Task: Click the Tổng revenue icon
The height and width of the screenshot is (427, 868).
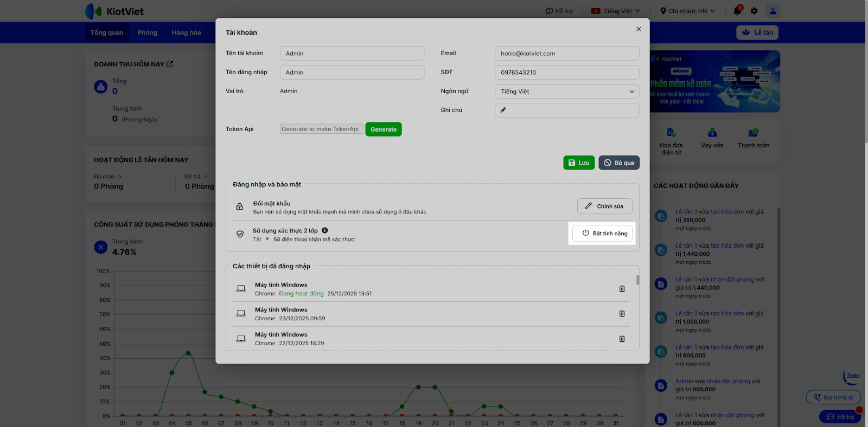Action: point(101,87)
